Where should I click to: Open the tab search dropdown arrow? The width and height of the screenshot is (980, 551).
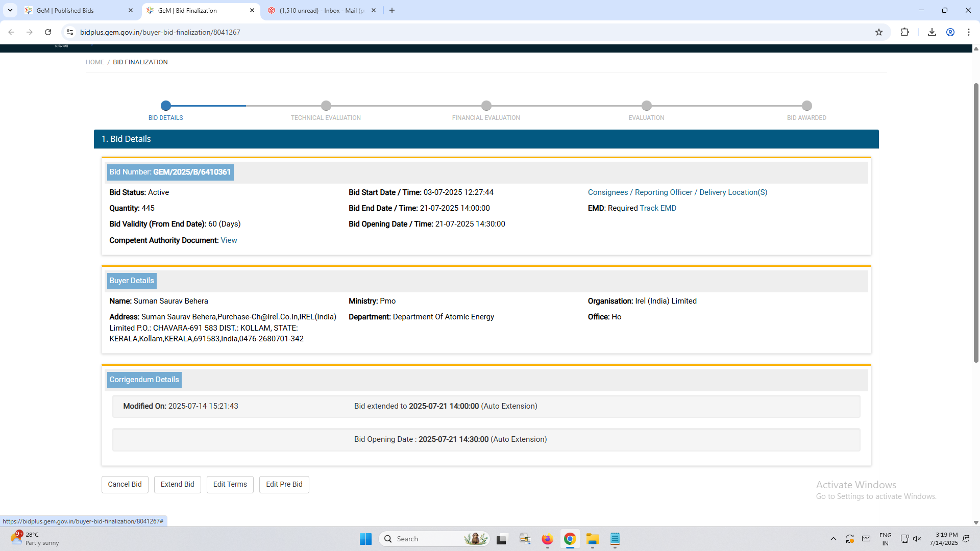(x=10, y=10)
